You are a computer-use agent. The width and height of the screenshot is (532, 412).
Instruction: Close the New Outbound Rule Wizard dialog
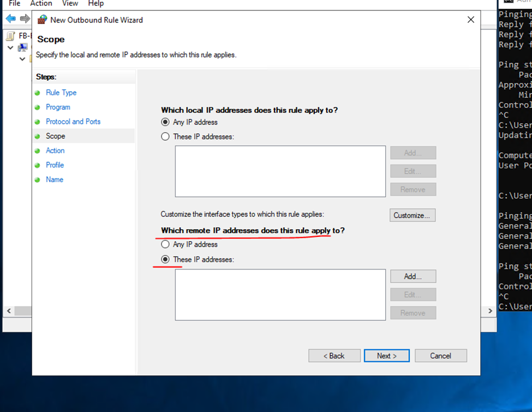click(x=471, y=20)
